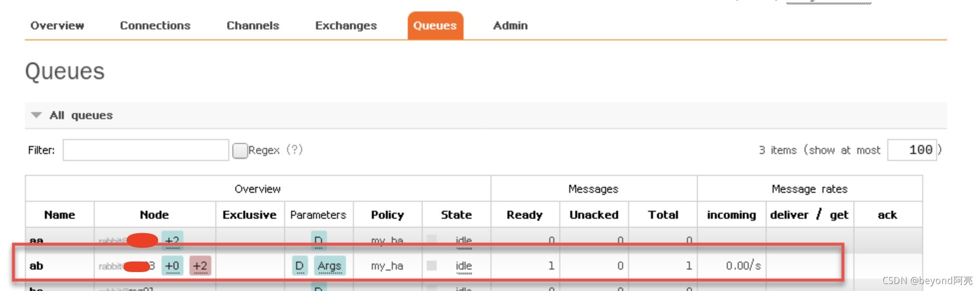Open the Overview tab
The image size is (980, 291).
pyautogui.click(x=57, y=25)
